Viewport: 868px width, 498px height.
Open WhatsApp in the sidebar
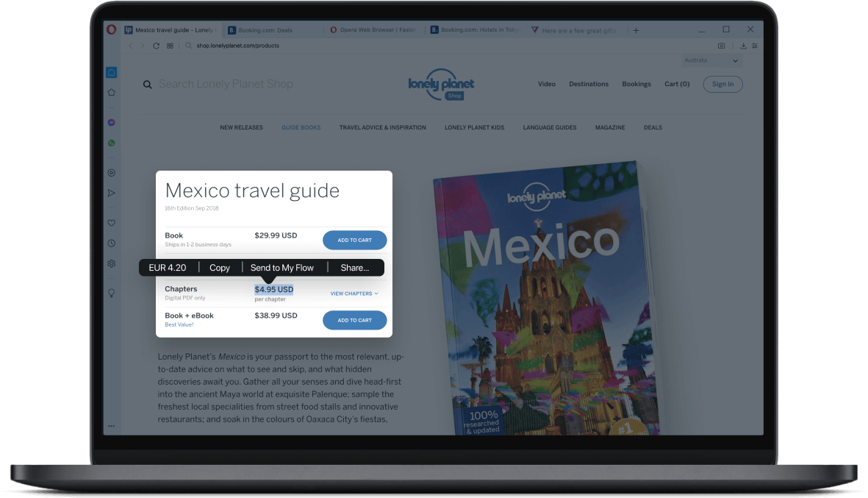111,143
